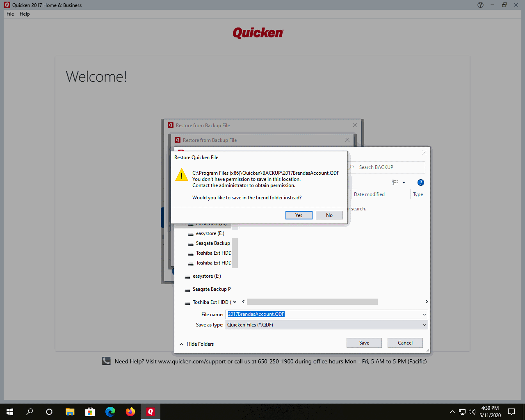The width and height of the screenshot is (525, 420).
Task: Open Microsoft Store from taskbar
Action: [90, 412]
